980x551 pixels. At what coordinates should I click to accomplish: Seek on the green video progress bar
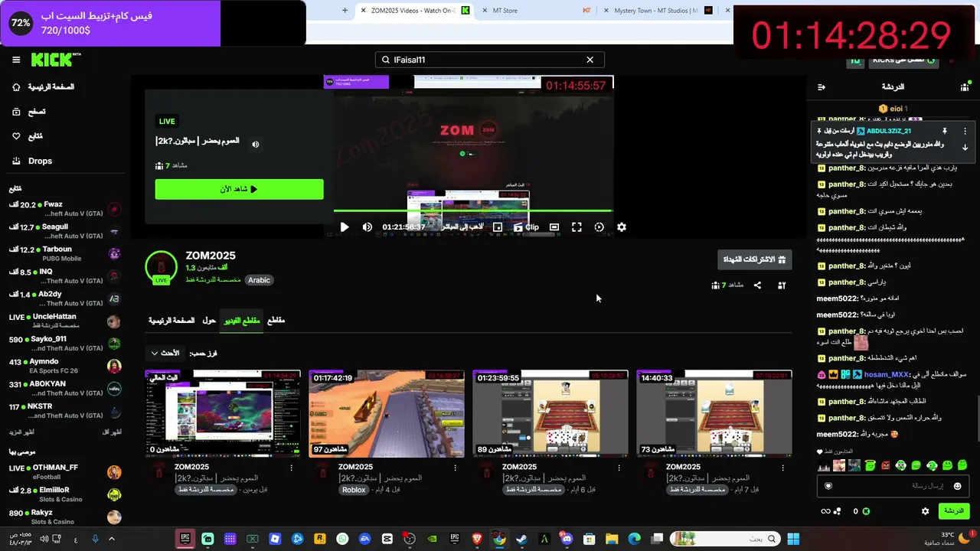pos(473,210)
